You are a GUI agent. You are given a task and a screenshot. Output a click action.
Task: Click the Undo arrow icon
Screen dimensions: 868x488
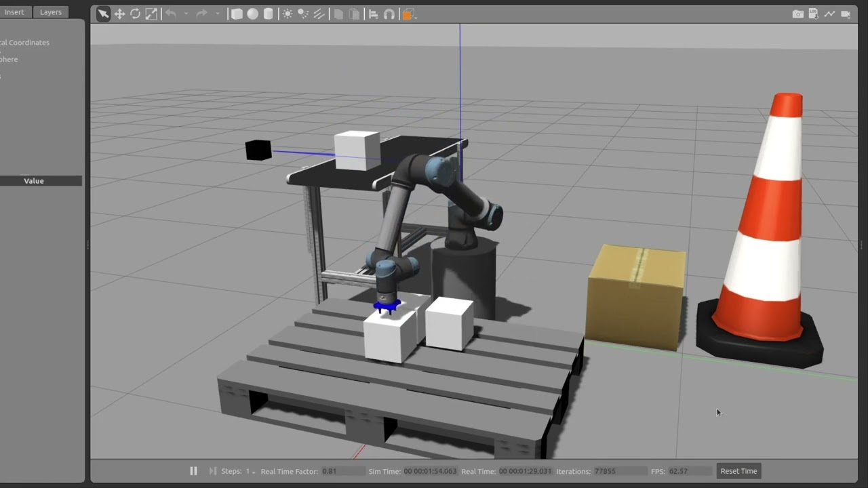pos(170,14)
